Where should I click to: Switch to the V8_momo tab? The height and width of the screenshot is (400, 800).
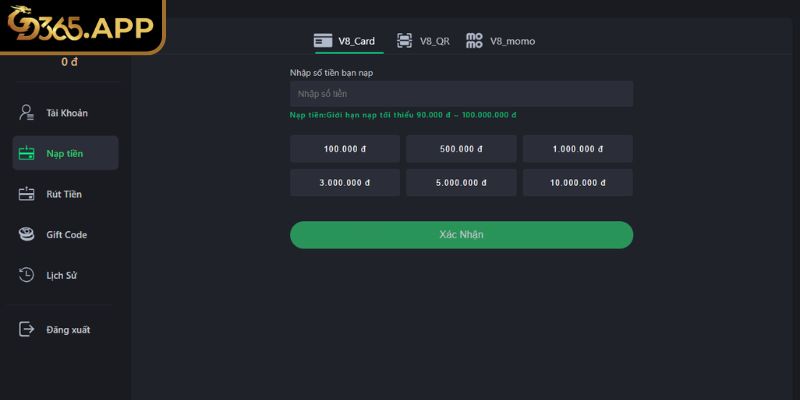pos(501,41)
